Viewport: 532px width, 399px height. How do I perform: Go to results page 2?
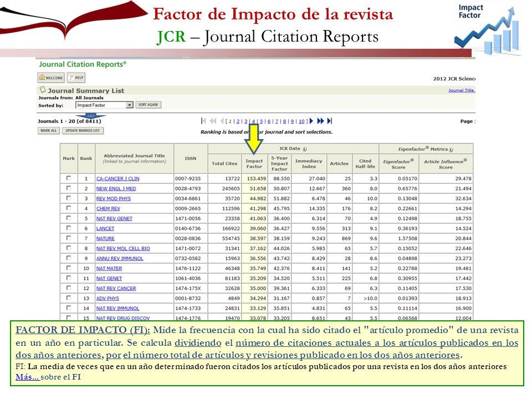(x=238, y=121)
